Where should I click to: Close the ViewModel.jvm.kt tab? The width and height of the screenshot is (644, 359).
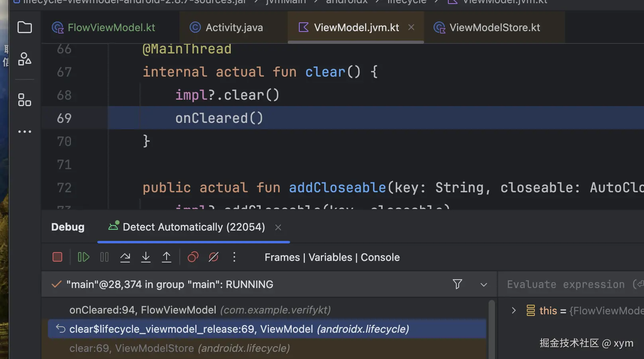(x=411, y=28)
